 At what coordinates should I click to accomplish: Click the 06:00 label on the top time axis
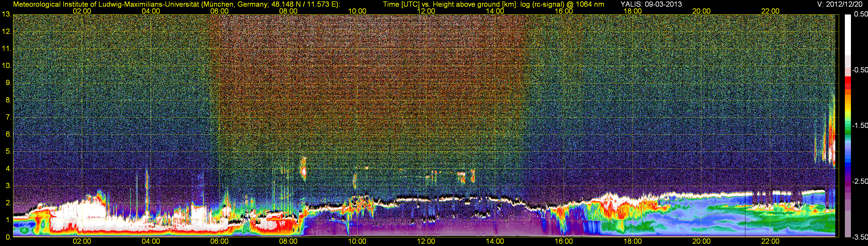(219, 11)
